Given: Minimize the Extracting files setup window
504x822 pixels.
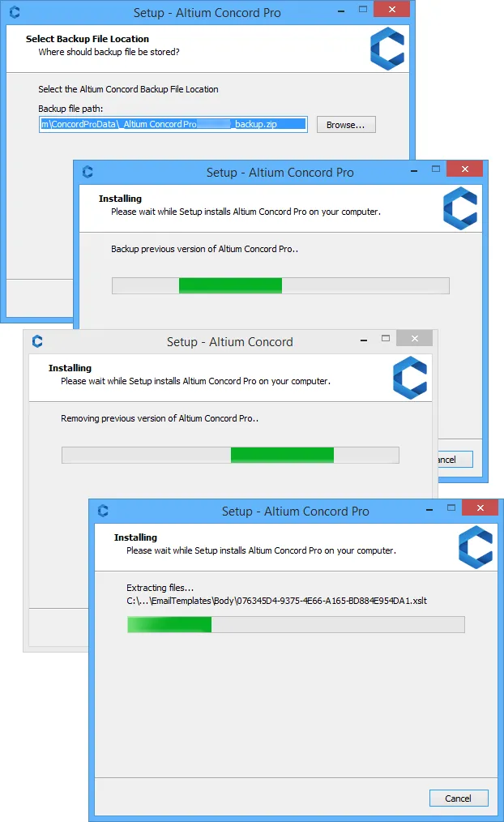Looking at the screenshot, I should point(429,510).
